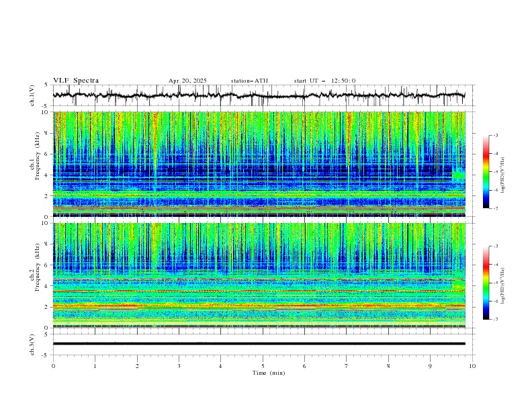
Task: Click the ch.1 frequency spectrogram panel
Action: 259,164
